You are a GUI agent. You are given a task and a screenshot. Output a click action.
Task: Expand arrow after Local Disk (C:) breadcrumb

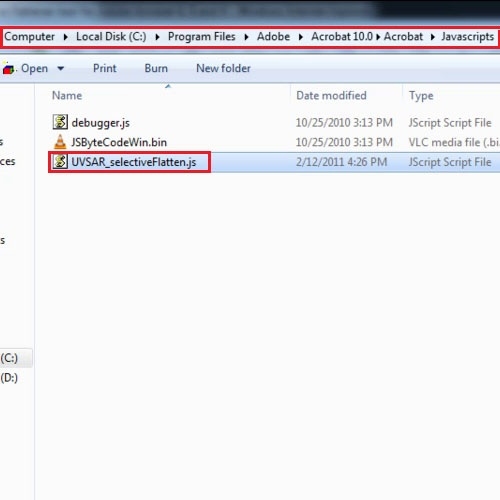157,37
